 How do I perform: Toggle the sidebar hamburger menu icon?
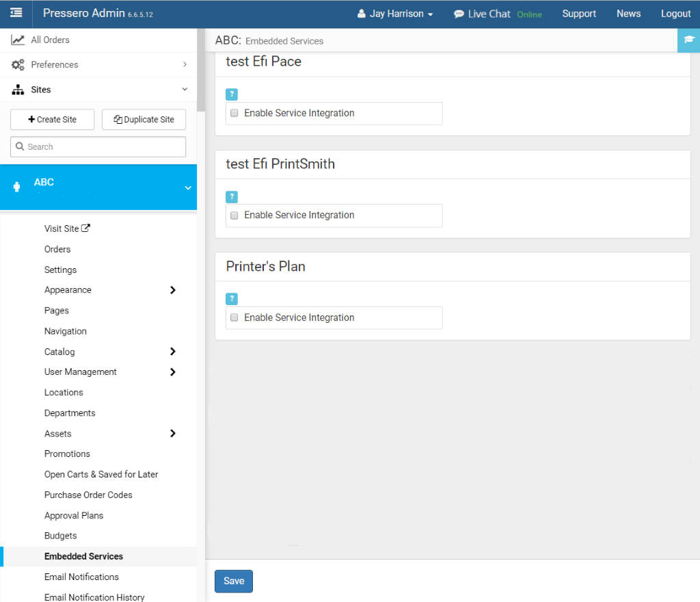tap(16, 13)
